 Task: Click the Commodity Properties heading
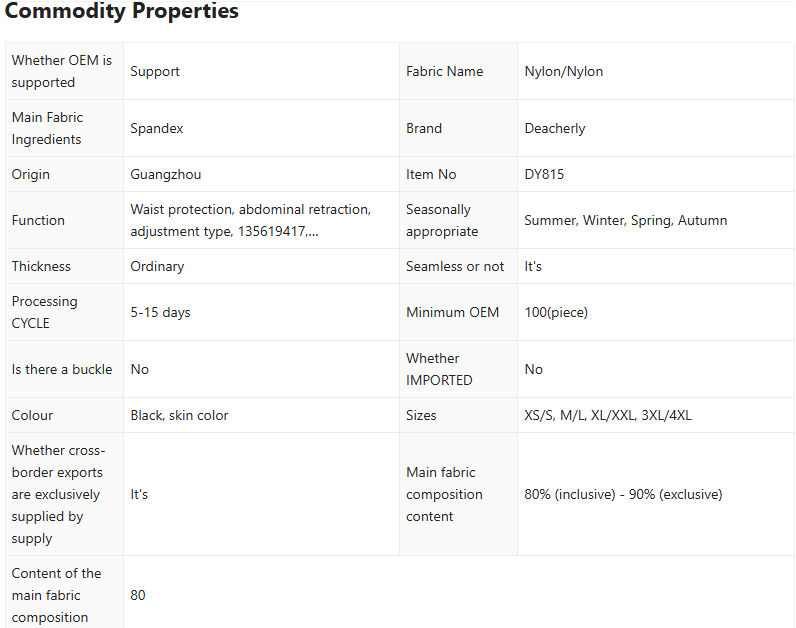(122, 12)
